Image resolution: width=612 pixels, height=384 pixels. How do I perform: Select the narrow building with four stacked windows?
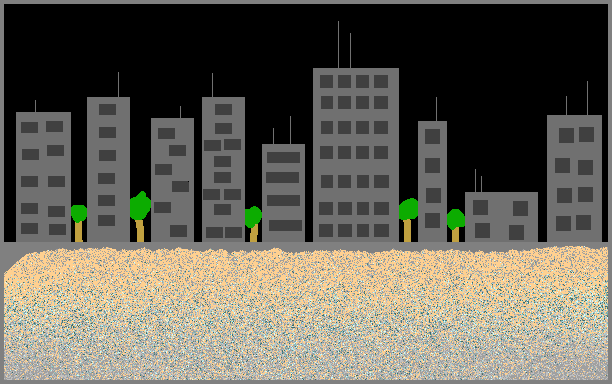(x=432, y=181)
